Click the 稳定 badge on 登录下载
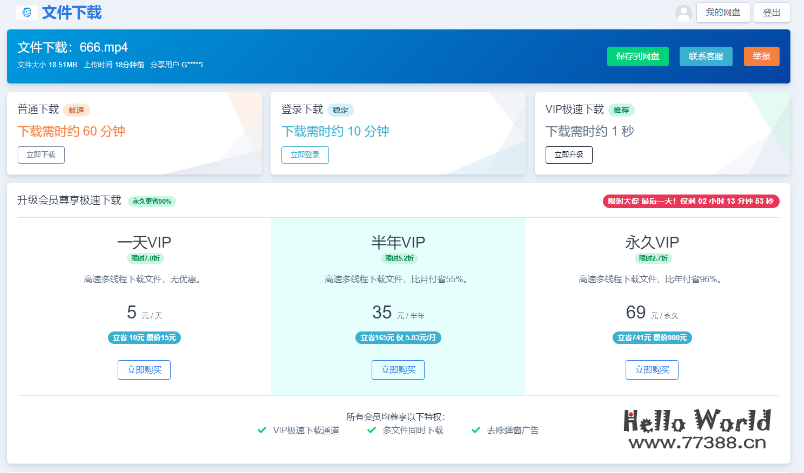The image size is (804, 473). point(340,110)
